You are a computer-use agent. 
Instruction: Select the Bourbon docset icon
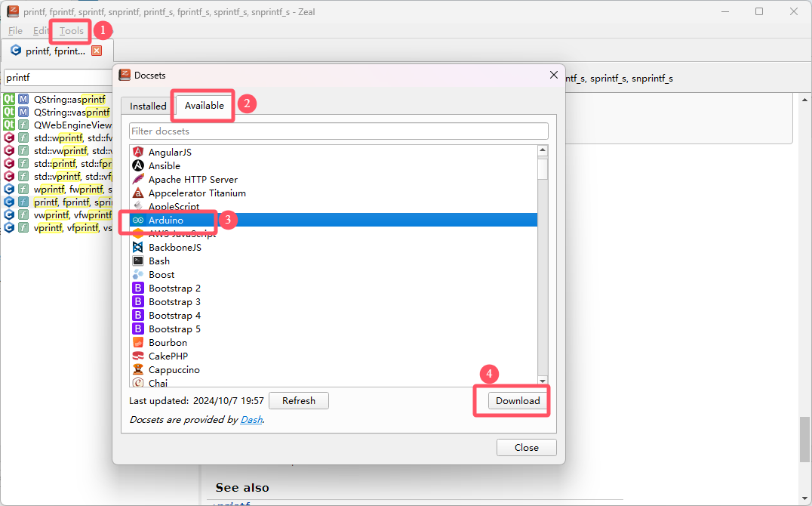pyautogui.click(x=138, y=342)
